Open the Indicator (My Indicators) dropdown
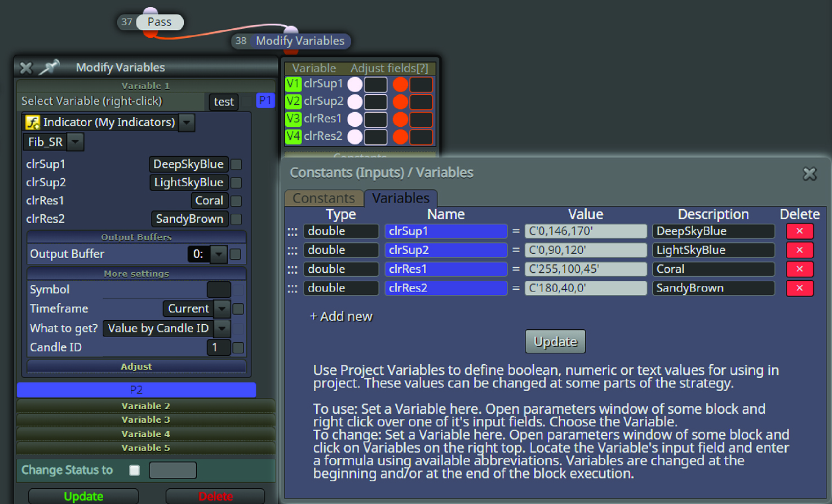 [x=187, y=122]
